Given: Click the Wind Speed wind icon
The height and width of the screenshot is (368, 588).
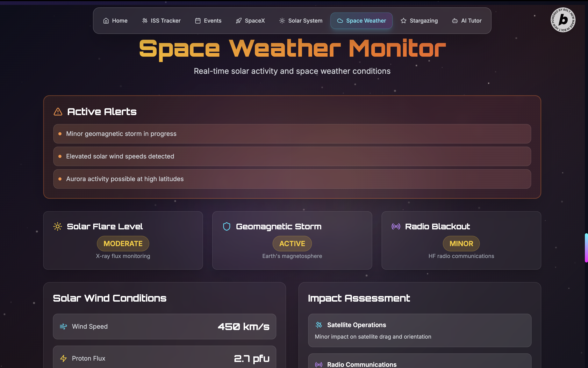Looking at the screenshot, I should (63, 326).
